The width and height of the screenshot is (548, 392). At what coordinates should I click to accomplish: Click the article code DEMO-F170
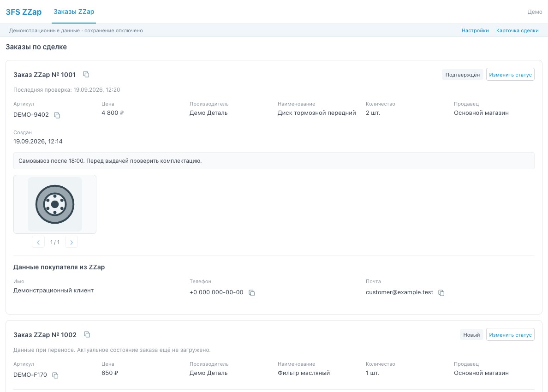coord(30,375)
